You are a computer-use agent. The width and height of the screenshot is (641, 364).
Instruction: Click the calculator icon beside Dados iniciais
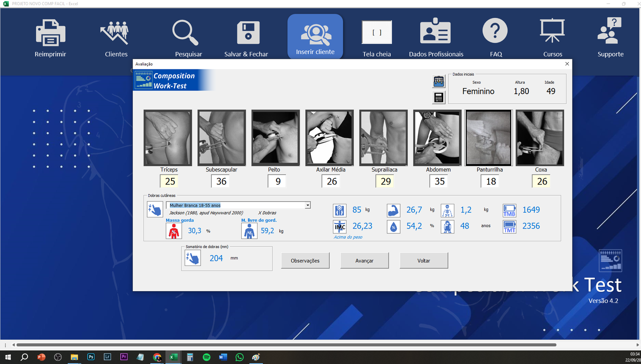439,97
